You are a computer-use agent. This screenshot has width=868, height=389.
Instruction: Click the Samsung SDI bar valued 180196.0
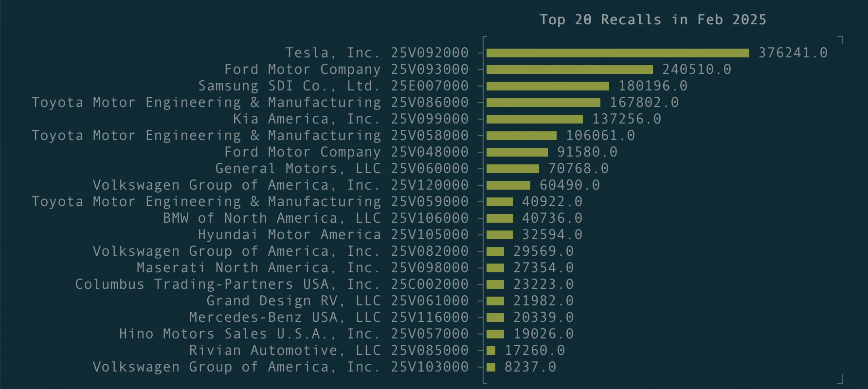coord(548,86)
